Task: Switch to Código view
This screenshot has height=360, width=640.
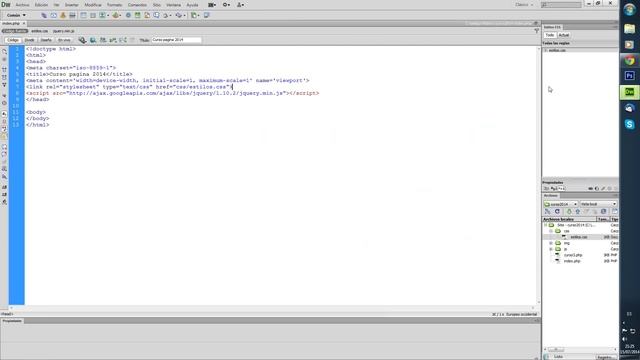Action: 13,40
